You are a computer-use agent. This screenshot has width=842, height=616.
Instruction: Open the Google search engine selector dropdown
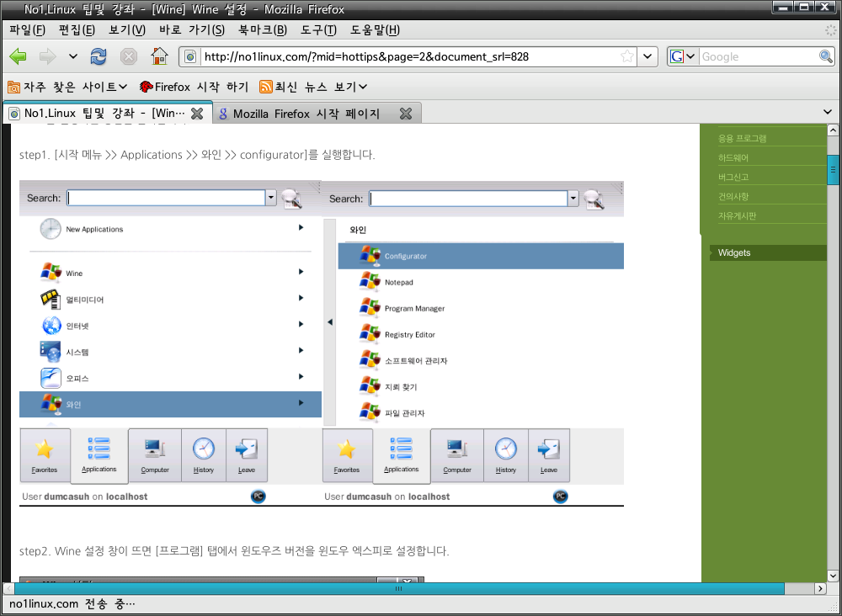[683, 56]
